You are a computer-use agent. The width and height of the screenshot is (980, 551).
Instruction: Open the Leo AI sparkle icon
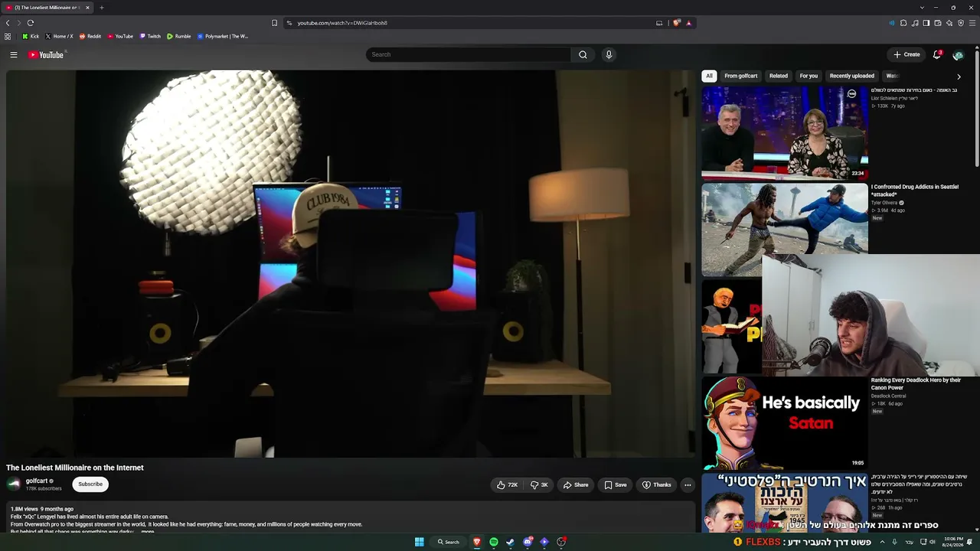click(949, 23)
